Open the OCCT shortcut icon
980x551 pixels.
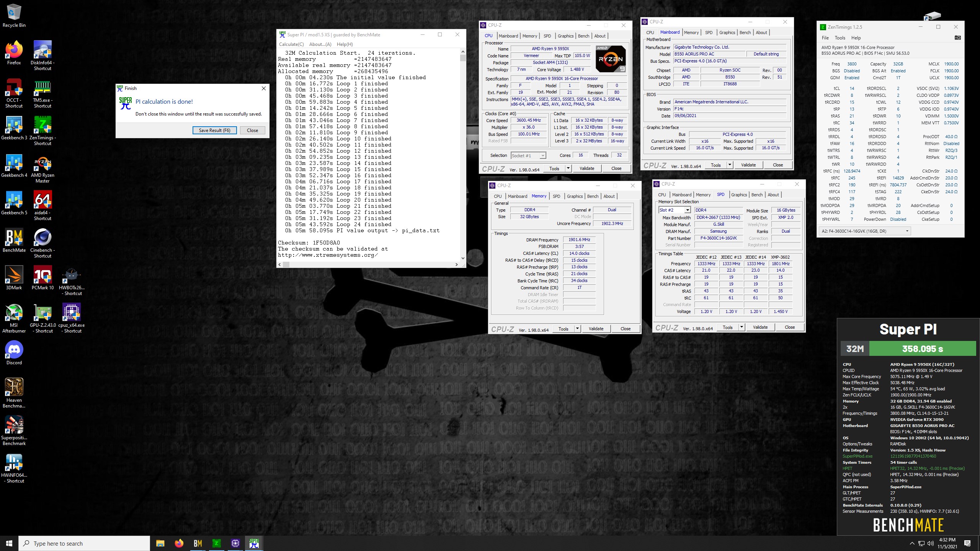pyautogui.click(x=14, y=93)
